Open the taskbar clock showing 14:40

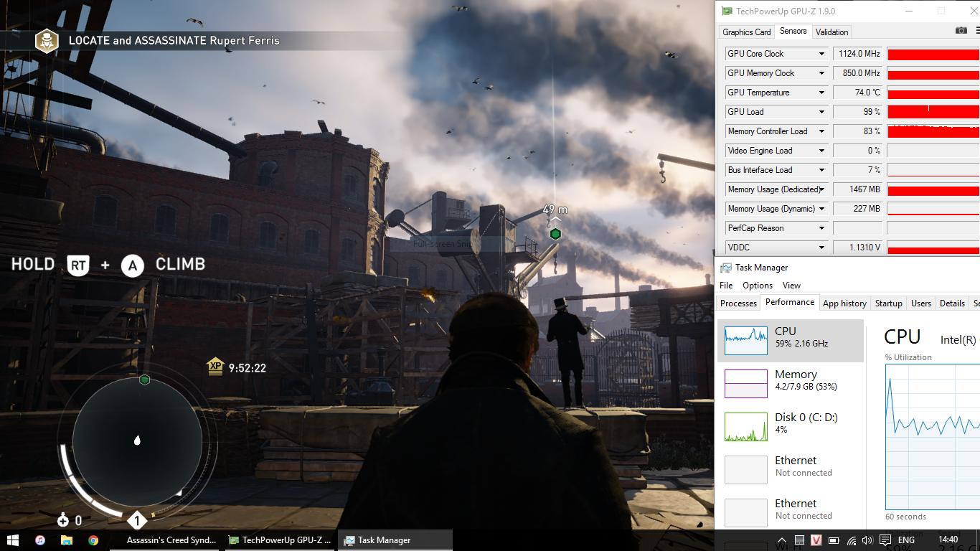pos(948,540)
